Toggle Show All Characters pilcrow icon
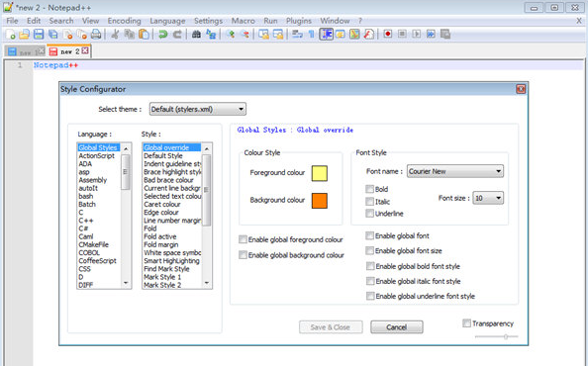The image size is (588, 366). point(311,35)
